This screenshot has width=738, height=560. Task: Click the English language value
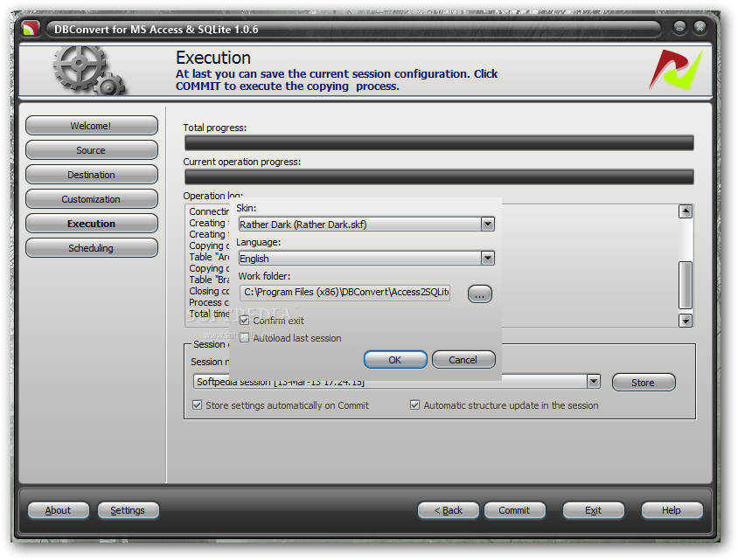[254, 259]
